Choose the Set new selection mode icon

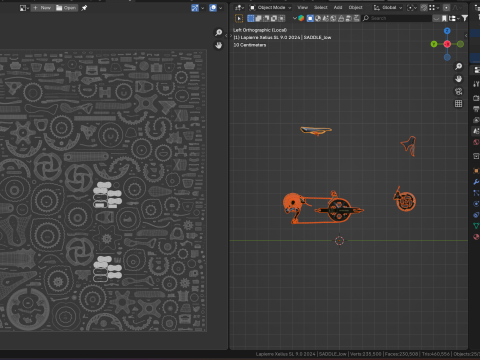(251, 18)
